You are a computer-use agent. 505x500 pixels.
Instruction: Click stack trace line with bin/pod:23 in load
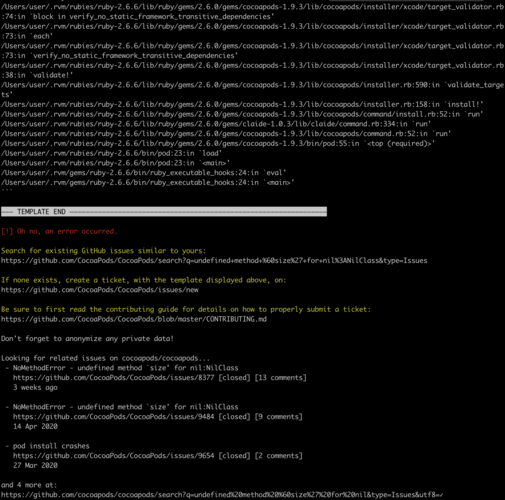pyautogui.click(x=111, y=153)
